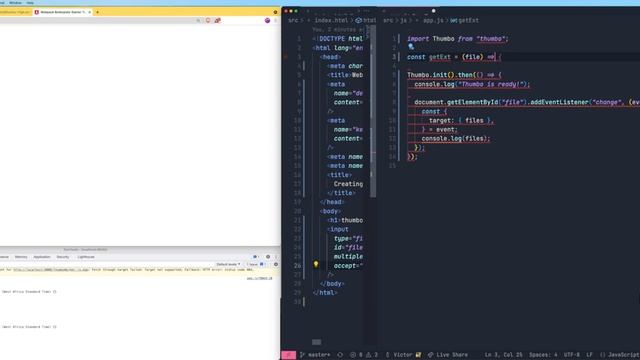Click the getExt function name in app.js
Viewport: 640px width, 360px height.
pos(440,57)
